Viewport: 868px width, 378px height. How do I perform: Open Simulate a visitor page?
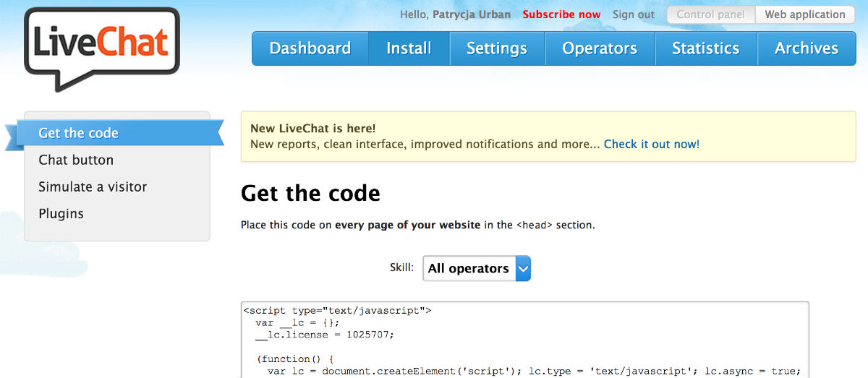(x=93, y=186)
